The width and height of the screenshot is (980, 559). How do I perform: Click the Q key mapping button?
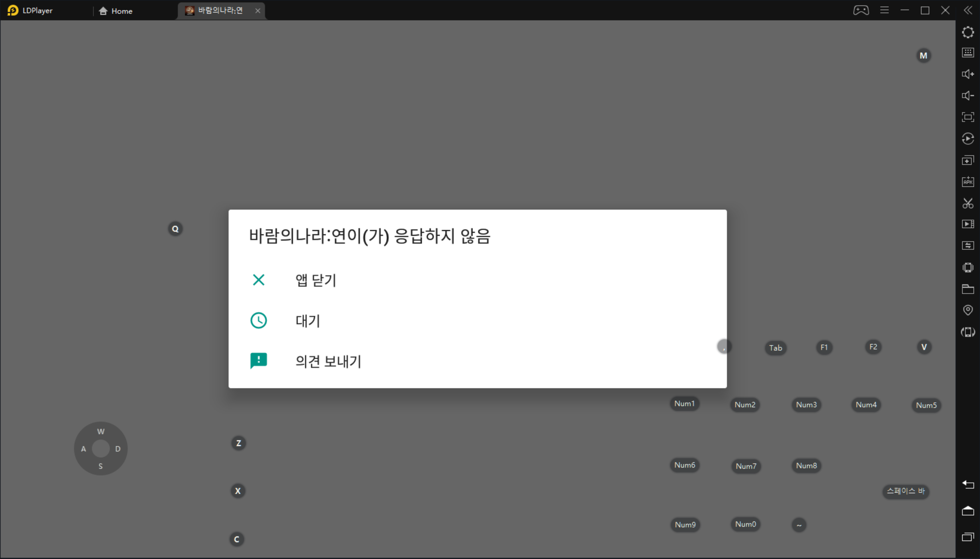(175, 229)
